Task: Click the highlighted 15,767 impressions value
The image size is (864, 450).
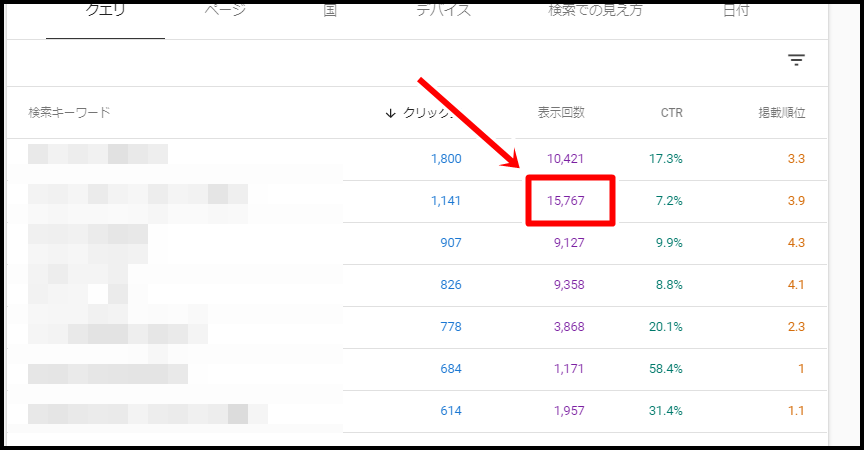Action: click(566, 201)
